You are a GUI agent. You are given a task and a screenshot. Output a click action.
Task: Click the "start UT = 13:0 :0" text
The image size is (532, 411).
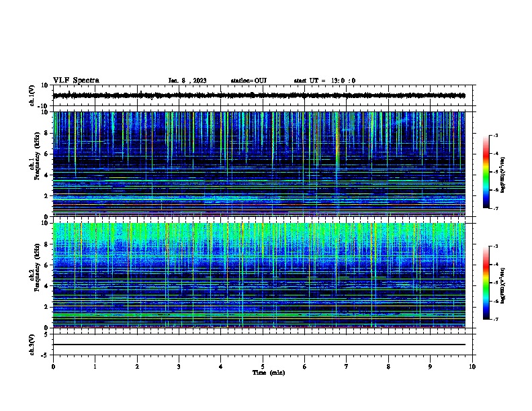tap(324, 81)
